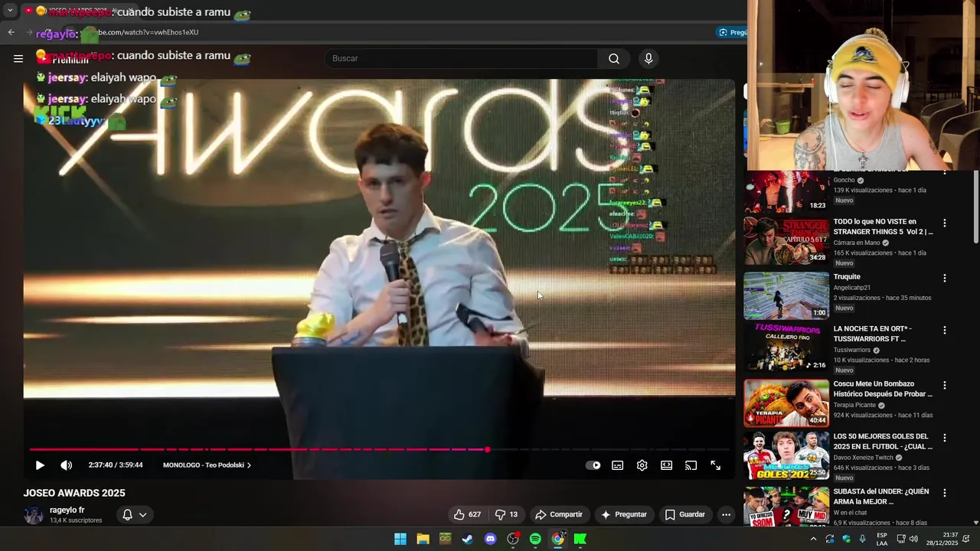
Task: Switch to Chrome in the taskbar
Action: coord(558,540)
